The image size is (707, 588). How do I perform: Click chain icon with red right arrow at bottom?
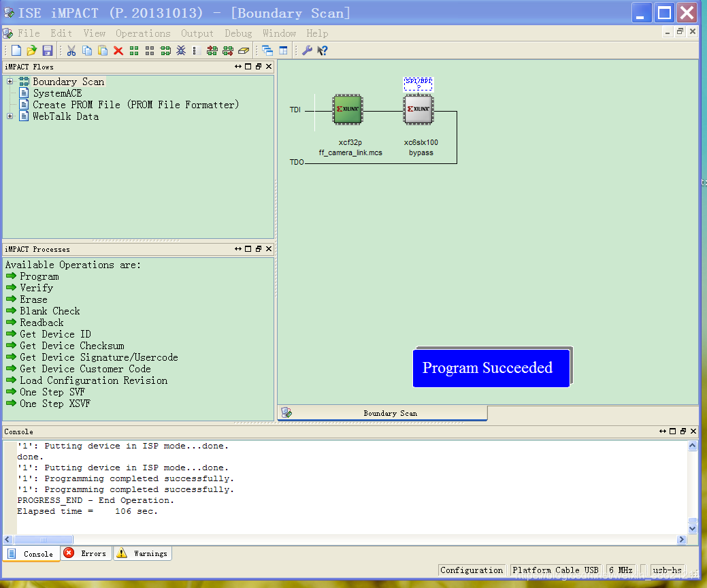pyautogui.click(x=228, y=50)
